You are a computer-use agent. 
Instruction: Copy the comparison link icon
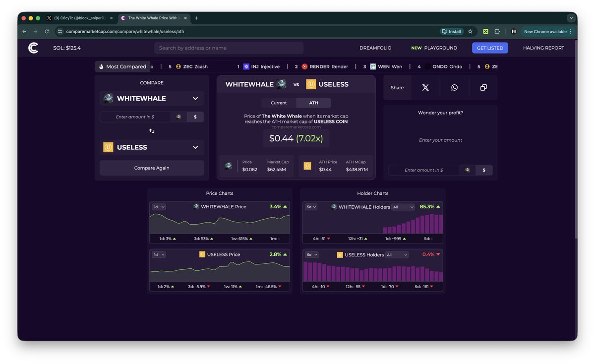pos(483,88)
